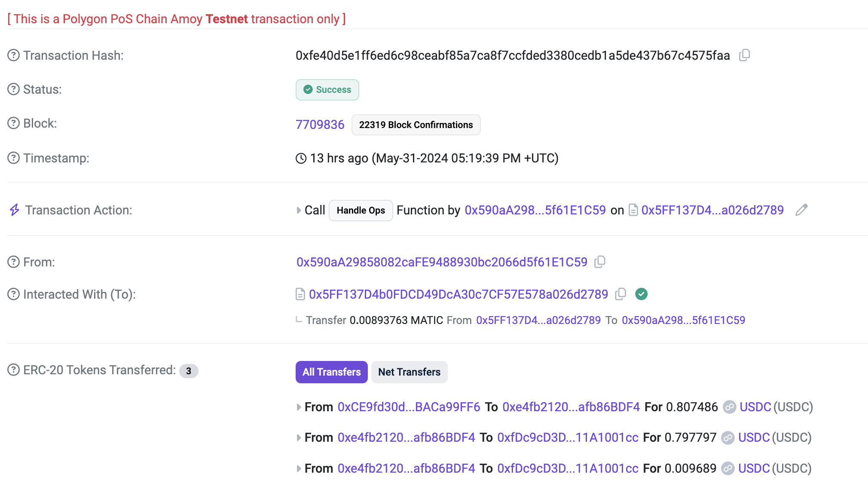
Task: Click the Timestamp help question icon
Action: click(14, 158)
